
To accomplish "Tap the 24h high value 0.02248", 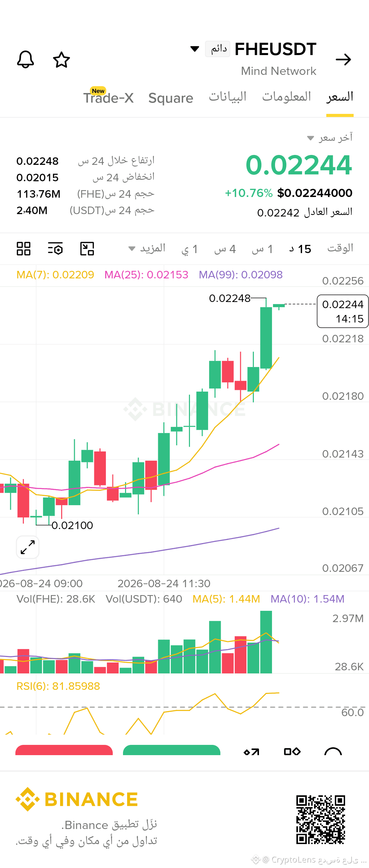I will point(38,161).
